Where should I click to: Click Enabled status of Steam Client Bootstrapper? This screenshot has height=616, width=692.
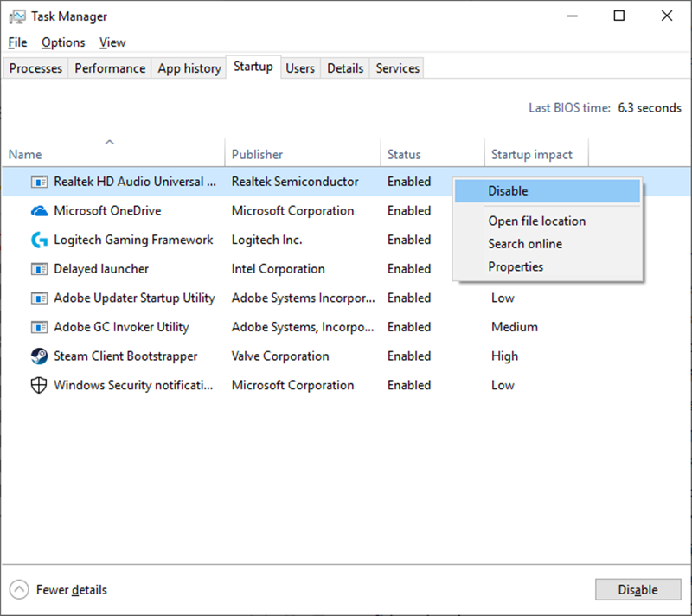coord(409,356)
